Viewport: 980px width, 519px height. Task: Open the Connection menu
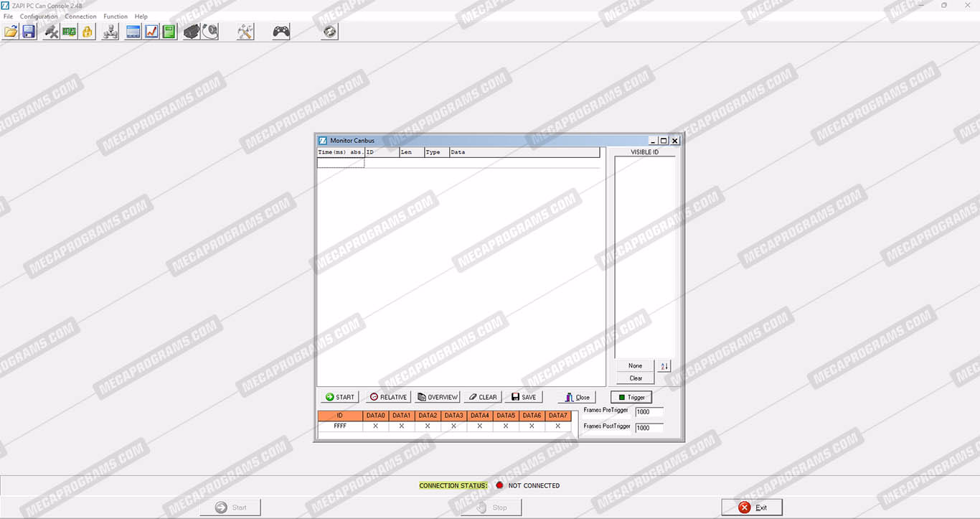tap(80, 17)
